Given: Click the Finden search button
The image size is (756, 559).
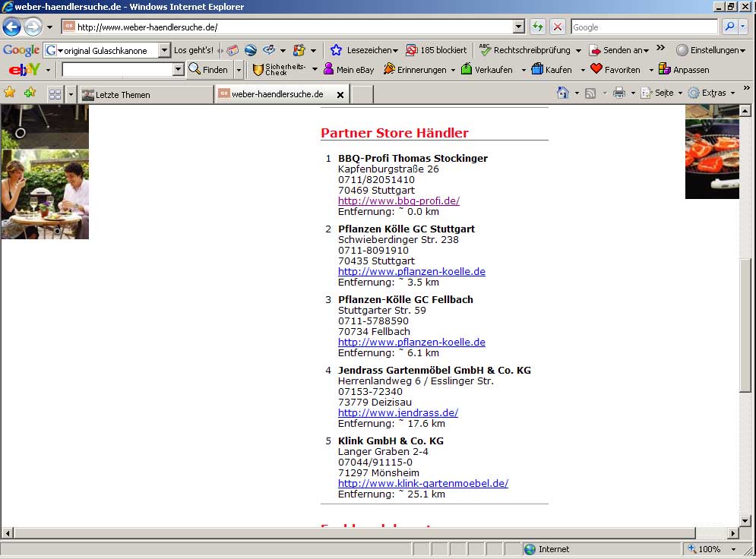Looking at the screenshot, I should coord(209,70).
